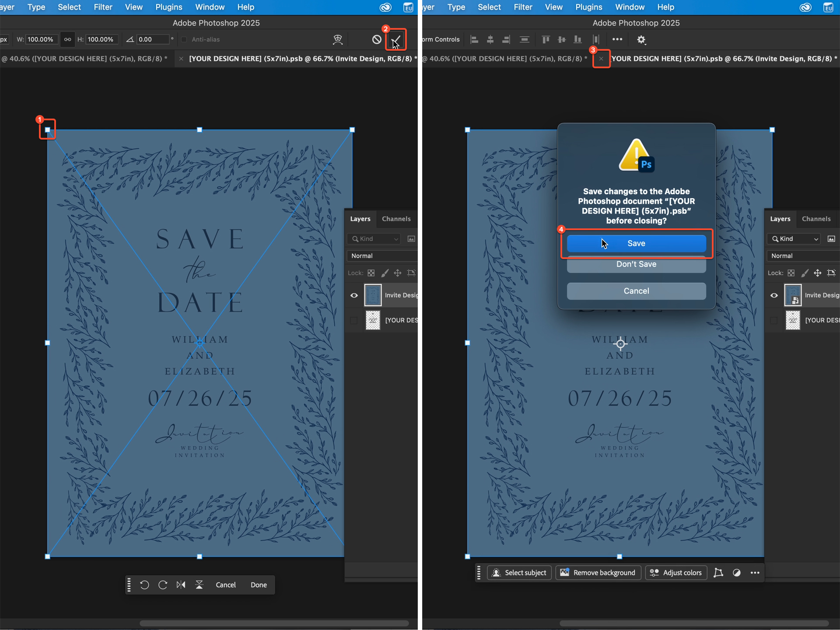The height and width of the screenshot is (630, 840).
Task: Open the Kind filter dropdown in Layers panel
Action: 374,239
